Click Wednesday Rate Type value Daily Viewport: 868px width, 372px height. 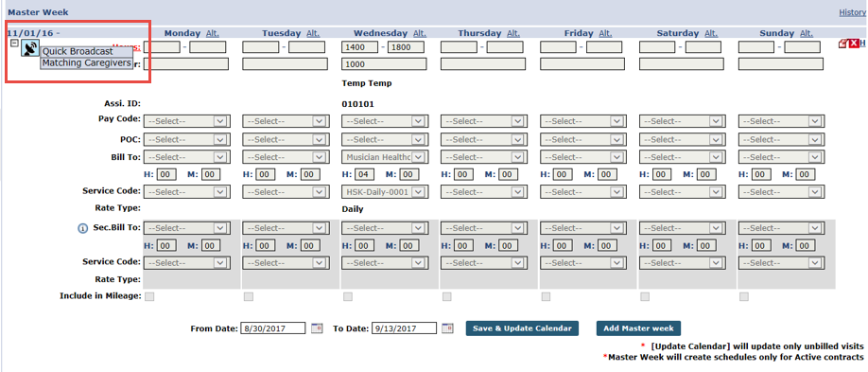(x=353, y=209)
